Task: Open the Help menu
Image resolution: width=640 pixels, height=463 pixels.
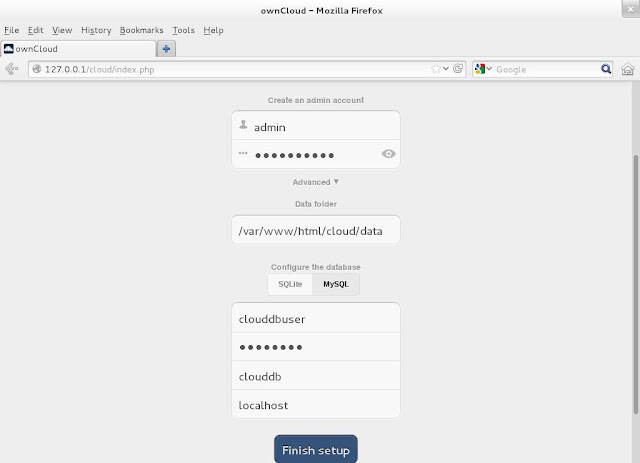Action: tap(213, 30)
